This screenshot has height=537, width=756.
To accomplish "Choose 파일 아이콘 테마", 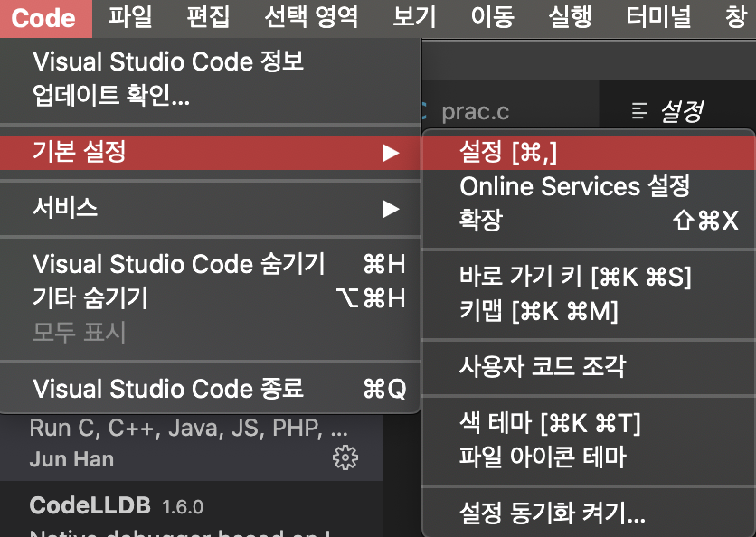I will [589, 457].
